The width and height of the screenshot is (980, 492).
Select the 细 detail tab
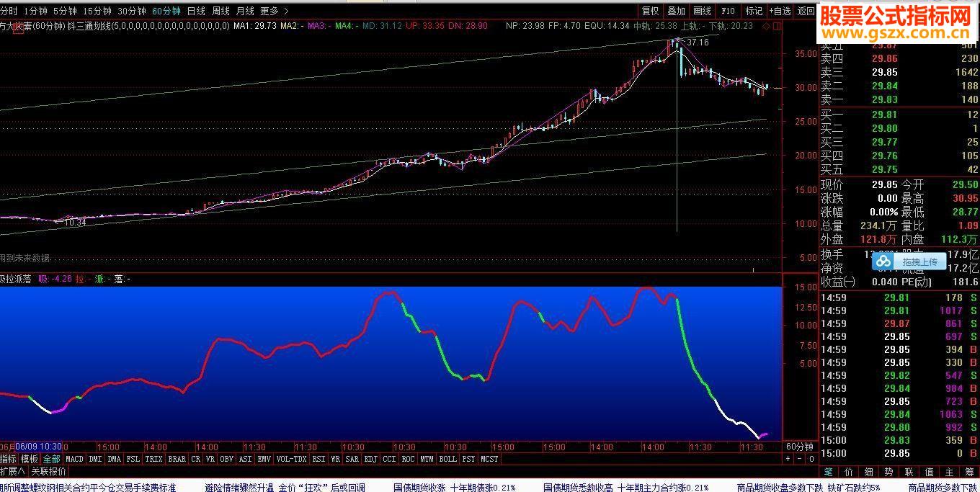coord(869,473)
